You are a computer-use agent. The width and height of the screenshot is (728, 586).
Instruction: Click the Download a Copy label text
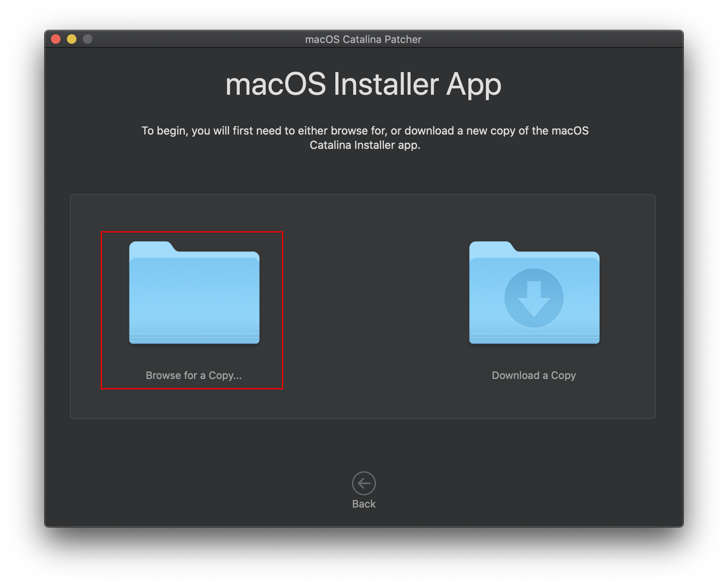534,375
